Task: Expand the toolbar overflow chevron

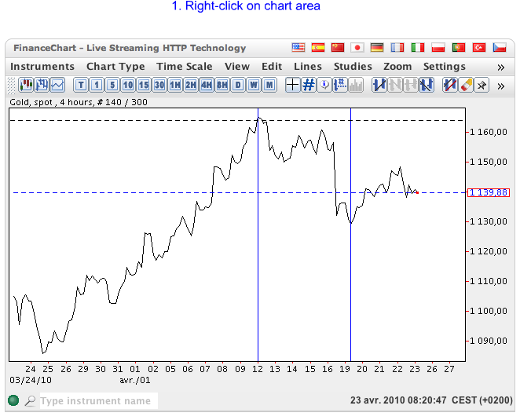Action: [501, 85]
